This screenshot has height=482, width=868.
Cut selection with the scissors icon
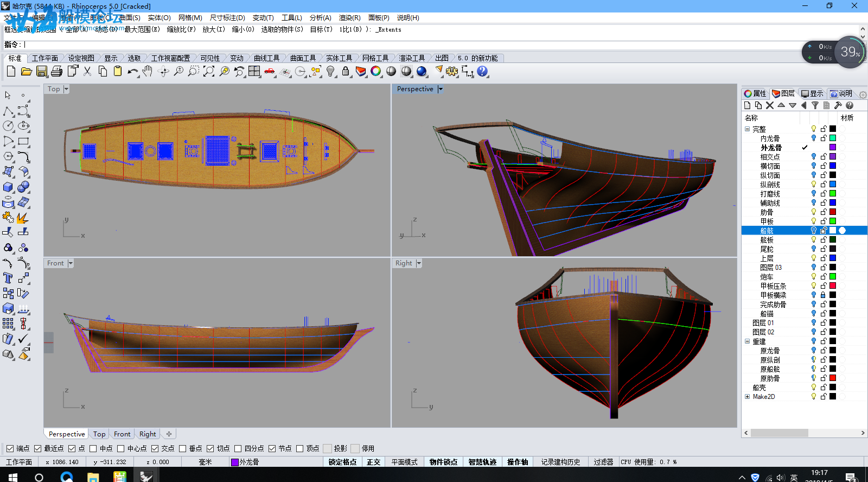(87, 71)
